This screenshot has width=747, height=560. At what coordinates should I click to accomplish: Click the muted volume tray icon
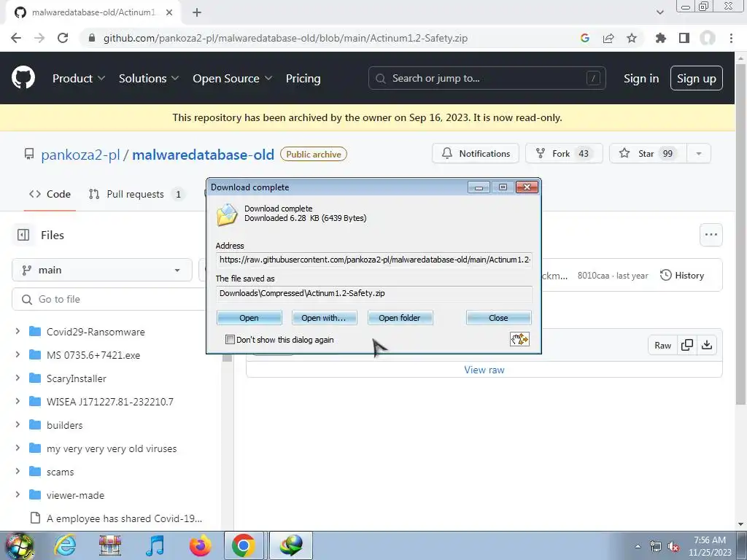tap(673, 547)
